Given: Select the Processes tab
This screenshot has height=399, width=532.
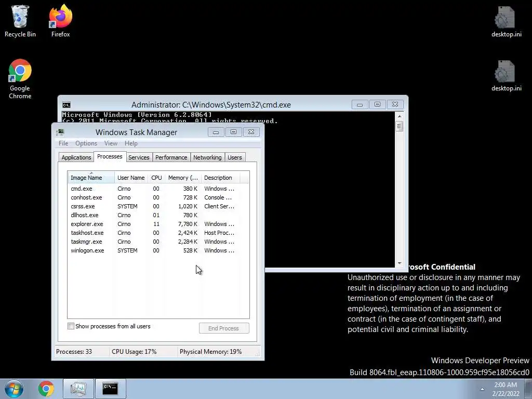Looking at the screenshot, I should coord(110,156).
